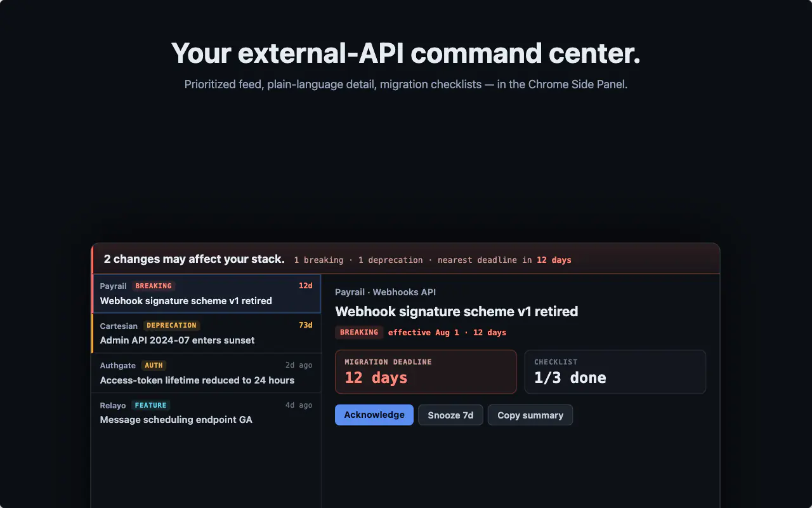Click the '12d' deadline on the Payrail row
Image resolution: width=812 pixels, height=508 pixels.
tap(306, 286)
